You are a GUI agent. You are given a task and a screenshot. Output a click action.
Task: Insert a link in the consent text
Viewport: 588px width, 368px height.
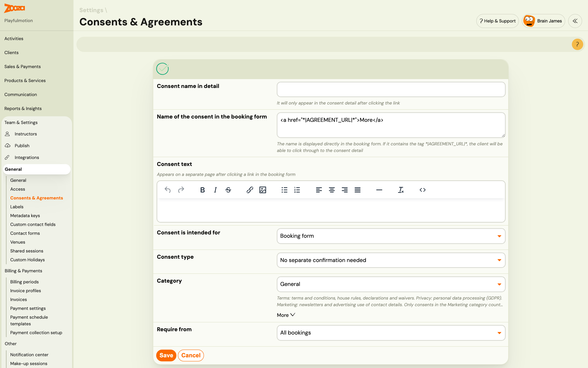[250, 190]
